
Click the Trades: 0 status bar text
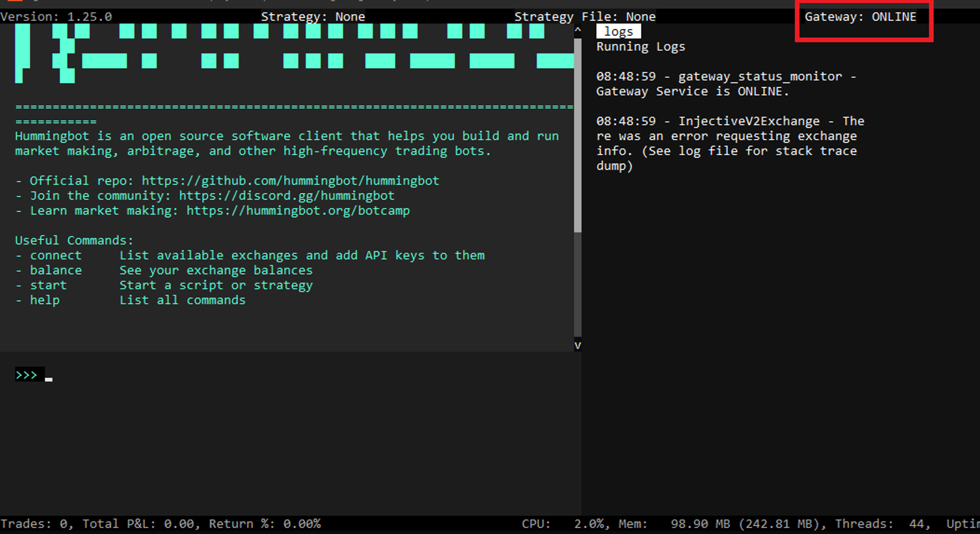point(33,524)
